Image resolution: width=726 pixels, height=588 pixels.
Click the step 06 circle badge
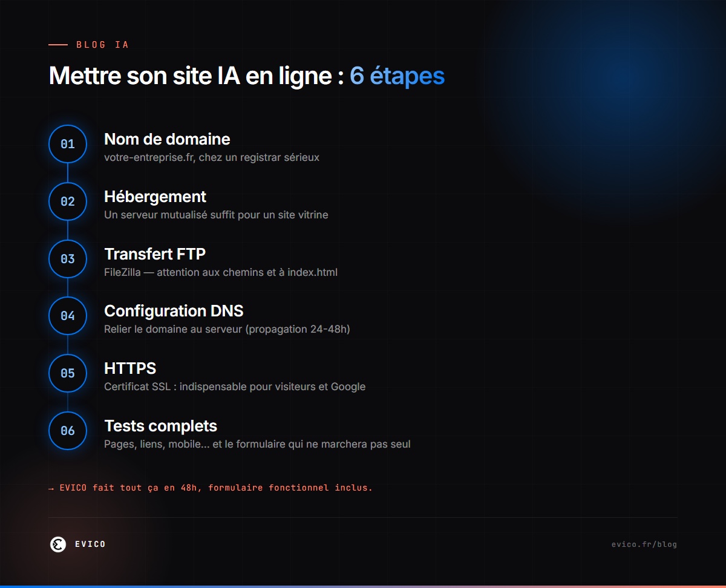coord(68,431)
